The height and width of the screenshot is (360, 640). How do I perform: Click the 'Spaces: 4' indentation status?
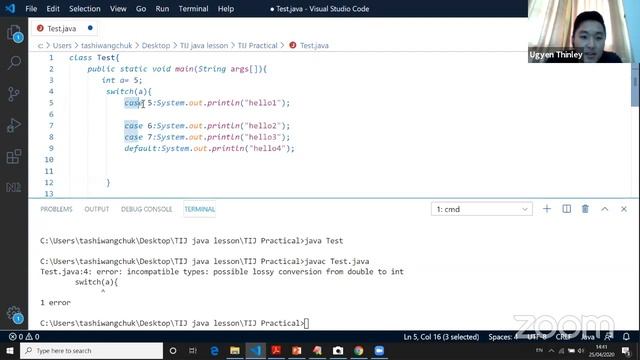(503, 337)
